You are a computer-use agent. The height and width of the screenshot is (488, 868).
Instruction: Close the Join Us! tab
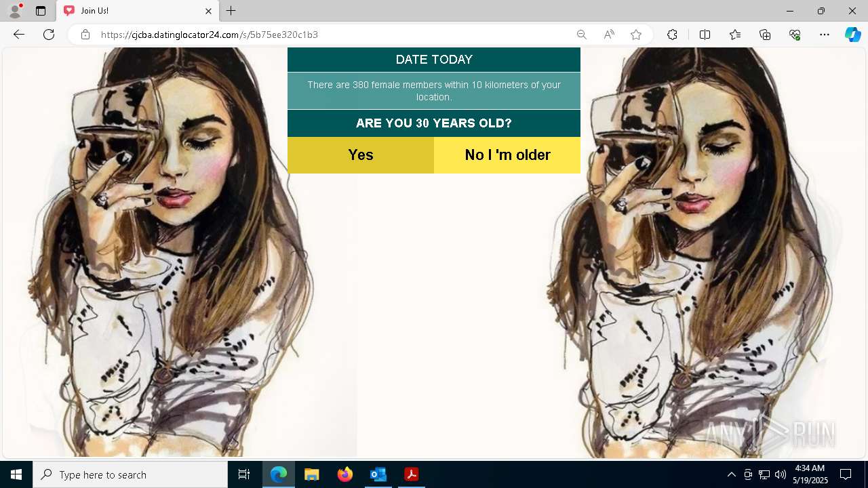[x=209, y=11]
